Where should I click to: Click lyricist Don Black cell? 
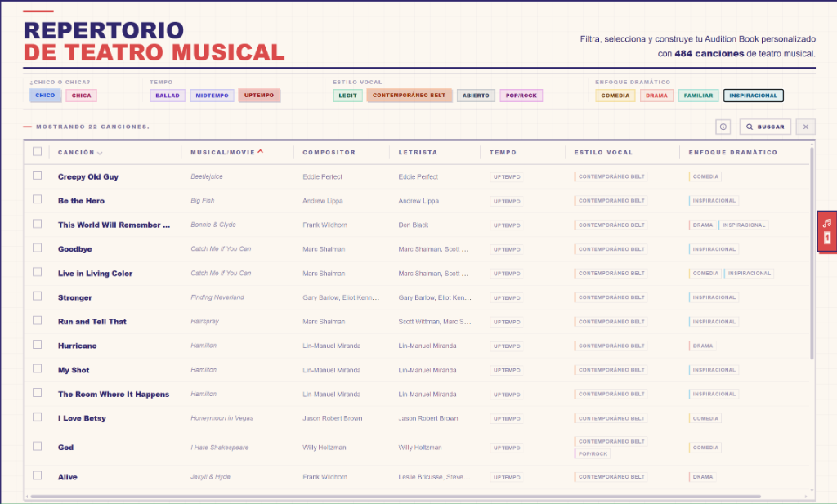click(413, 225)
